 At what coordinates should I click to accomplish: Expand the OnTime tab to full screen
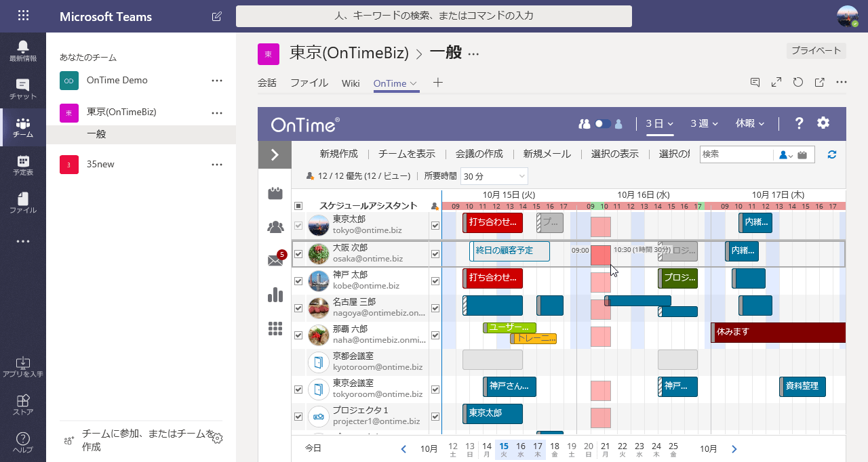(776, 83)
